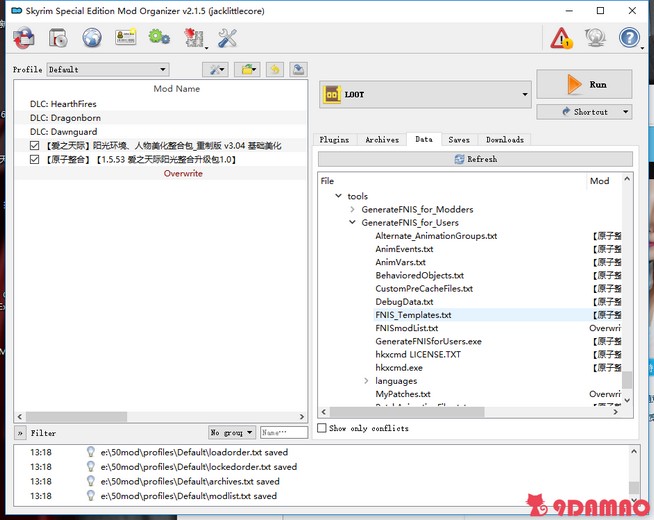Open the No groups dropdown
654x520 pixels.
tap(231, 432)
